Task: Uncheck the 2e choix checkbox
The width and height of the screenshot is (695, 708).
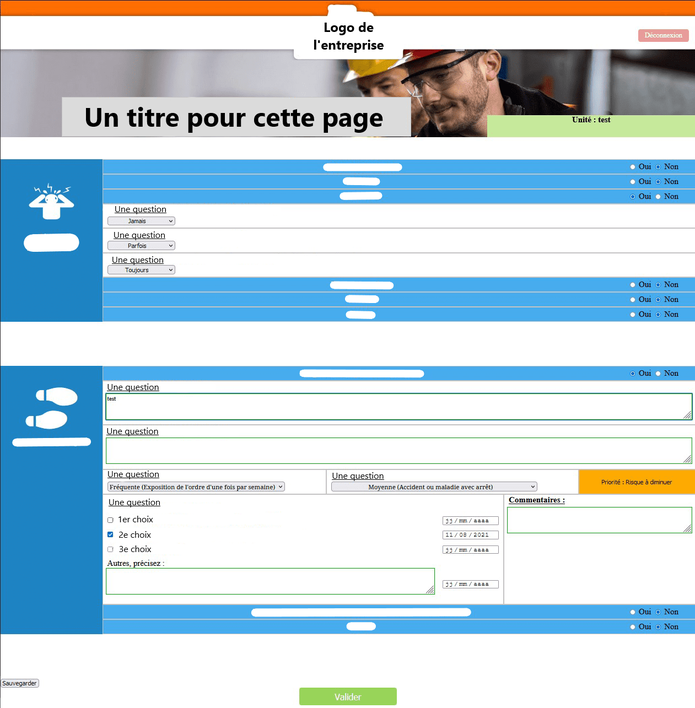Action: 110,535
